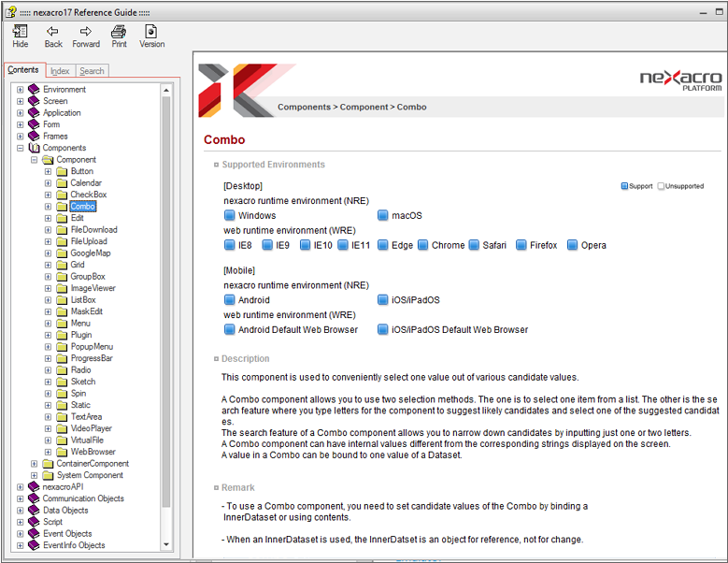
Task: Expand the CheckBox tree node
Action: (48, 195)
